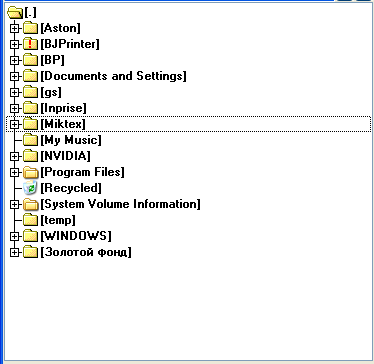Select the [Program Files] tree label
374x364 pixels.
coord(82,172)
